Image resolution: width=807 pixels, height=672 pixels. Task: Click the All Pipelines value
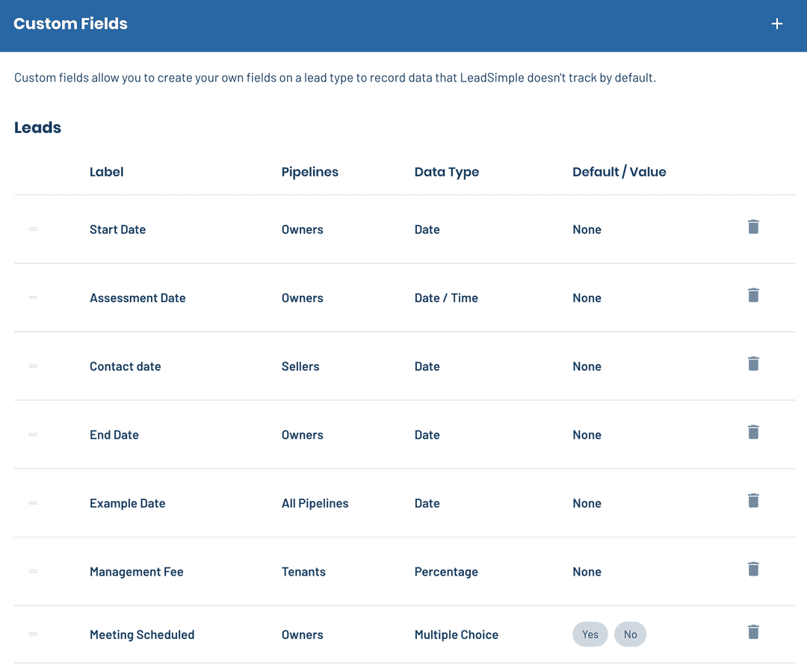[315, 504]
